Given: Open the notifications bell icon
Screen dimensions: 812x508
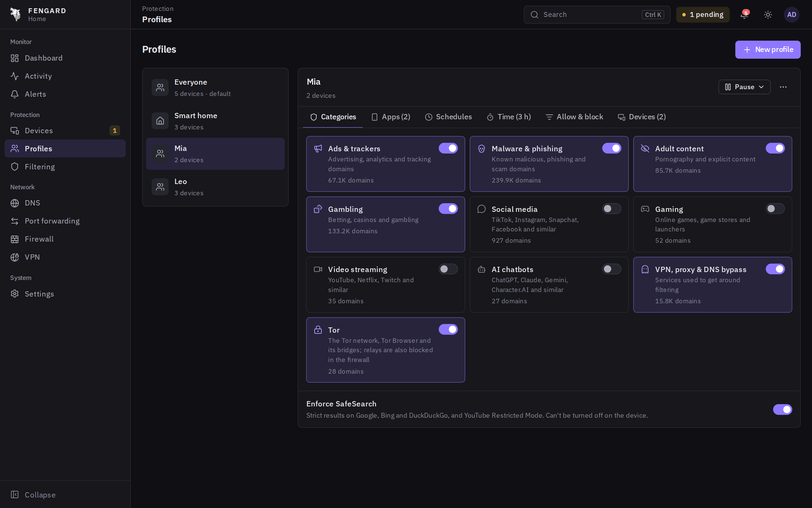Looking at the screenshot, I should tap(744, 14).
